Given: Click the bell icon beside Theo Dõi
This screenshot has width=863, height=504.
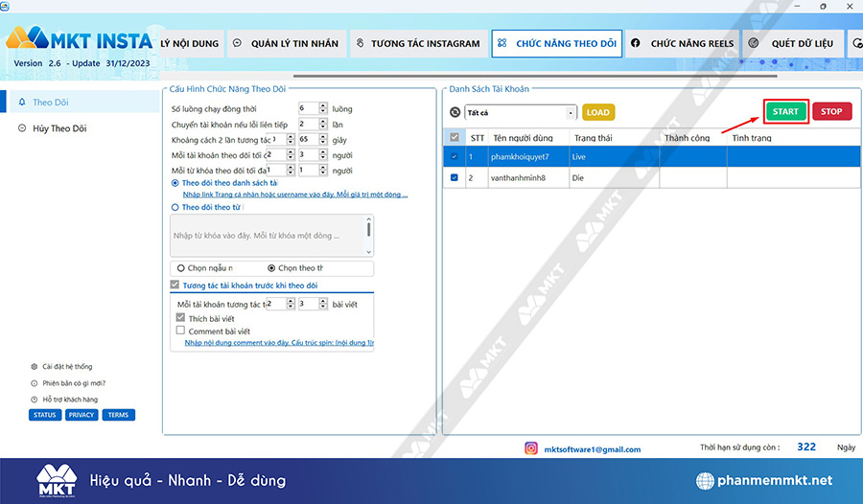Looking at the screenshot, I should click(22, 102).
